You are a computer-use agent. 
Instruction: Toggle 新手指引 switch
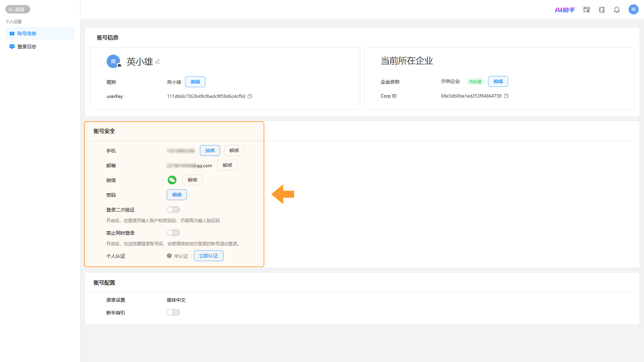pos(173,313)
